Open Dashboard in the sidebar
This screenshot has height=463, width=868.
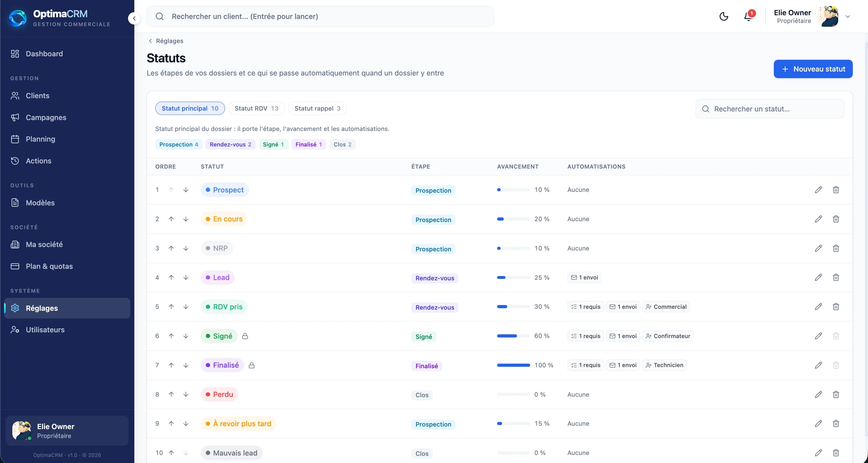[x=67, y=54]
